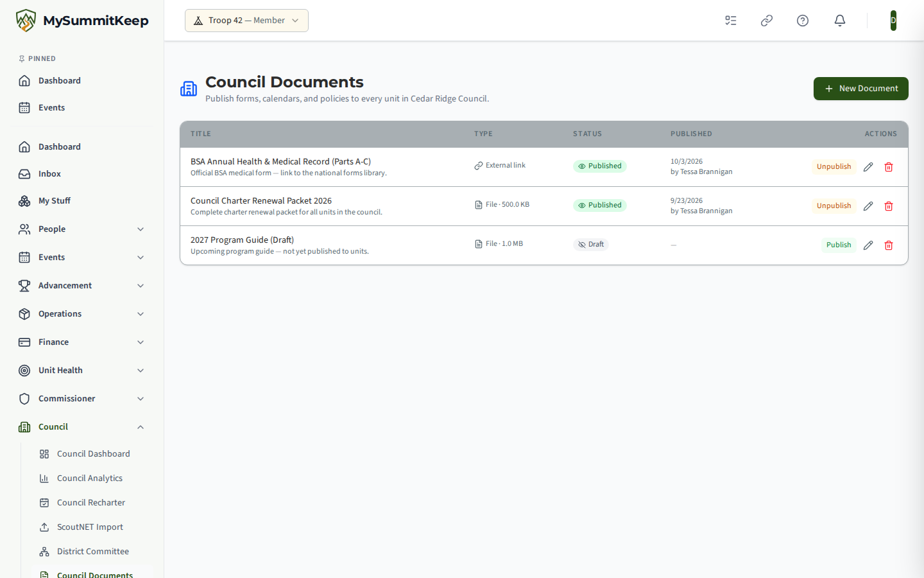Click the MySummitKeep logo

point(82,21)
